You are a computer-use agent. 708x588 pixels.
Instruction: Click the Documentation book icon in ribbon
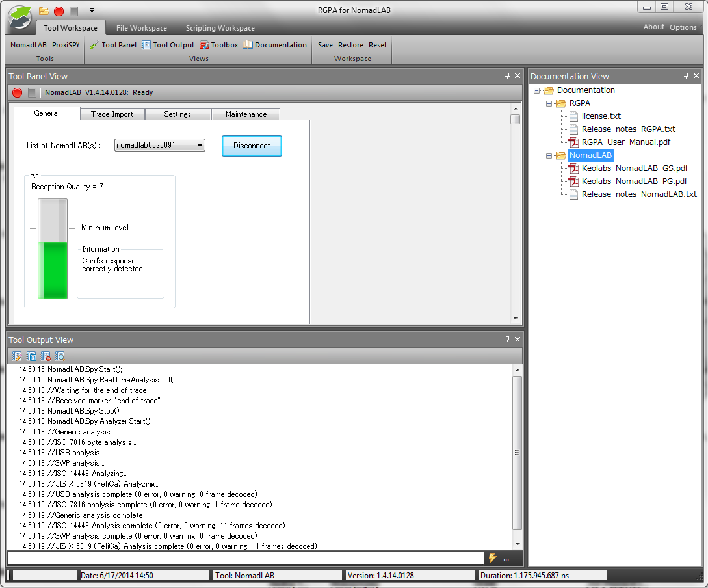point(248,45)
